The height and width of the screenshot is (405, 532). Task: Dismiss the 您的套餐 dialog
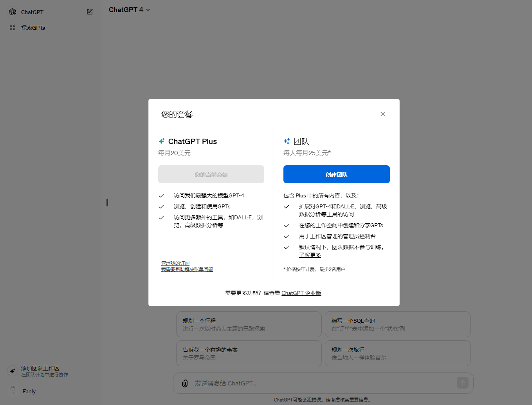click(x=382, y=114)
